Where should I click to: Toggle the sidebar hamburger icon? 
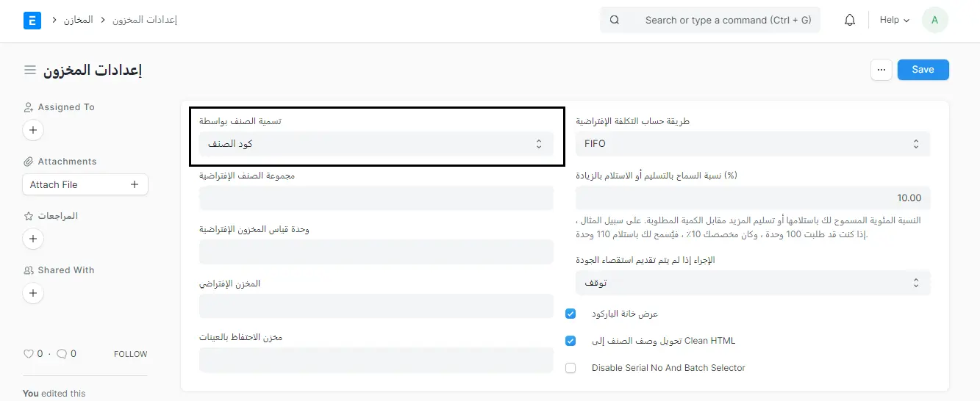click(x=30, y=70)
